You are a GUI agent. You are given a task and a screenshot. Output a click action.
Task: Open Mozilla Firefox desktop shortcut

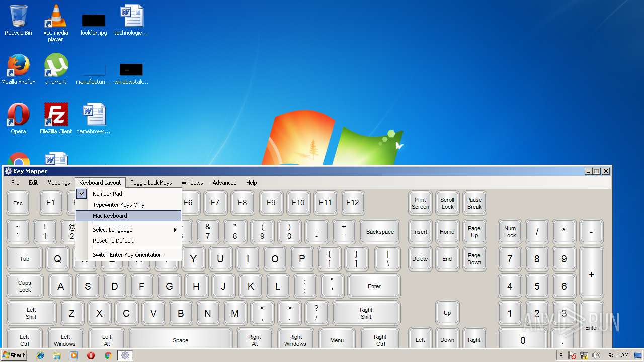click(x=18, y=69)
